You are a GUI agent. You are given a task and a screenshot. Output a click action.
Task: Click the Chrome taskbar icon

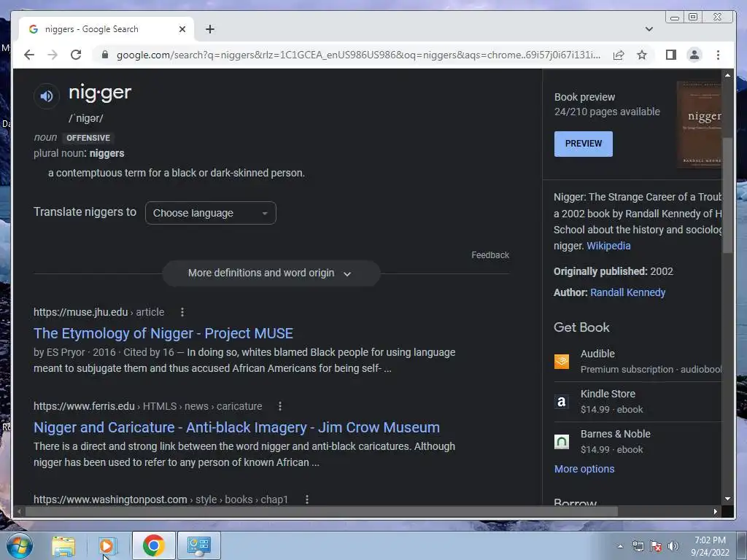153,545
